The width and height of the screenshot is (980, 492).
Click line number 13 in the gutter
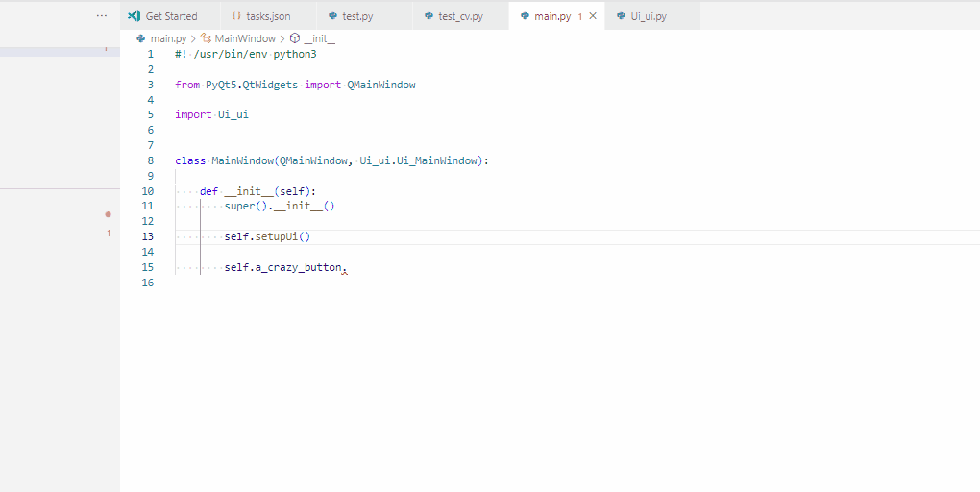[x=148, y=237]
